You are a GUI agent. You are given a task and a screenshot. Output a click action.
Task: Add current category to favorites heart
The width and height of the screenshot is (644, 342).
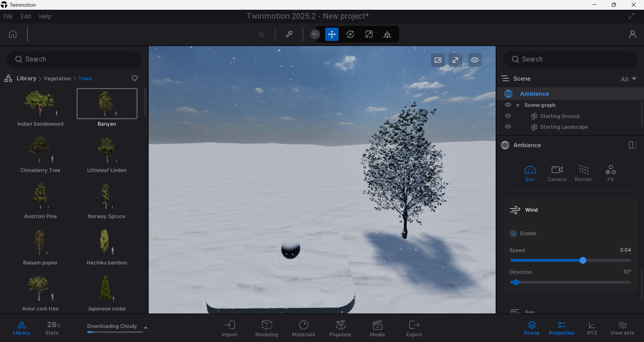135,78
